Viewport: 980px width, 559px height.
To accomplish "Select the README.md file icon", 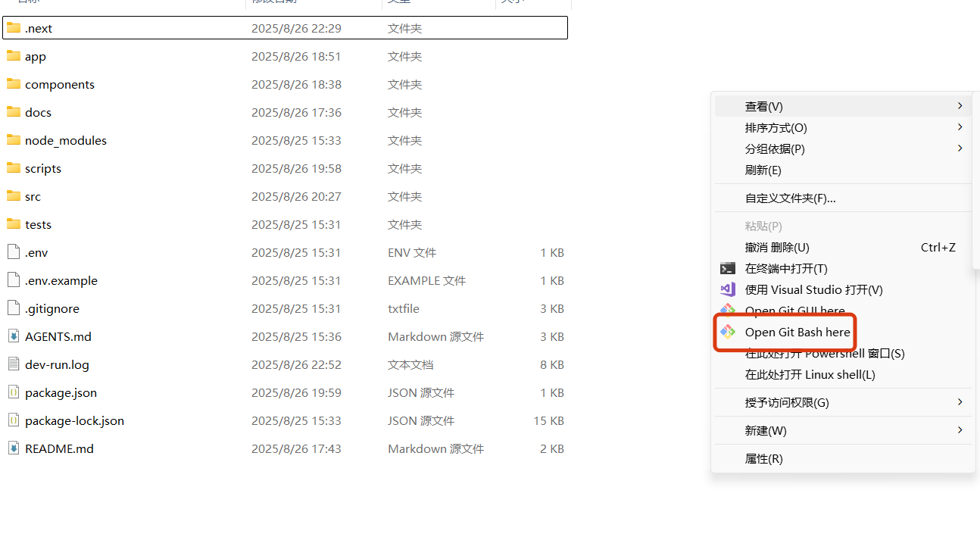I will [x=13, y=448].
